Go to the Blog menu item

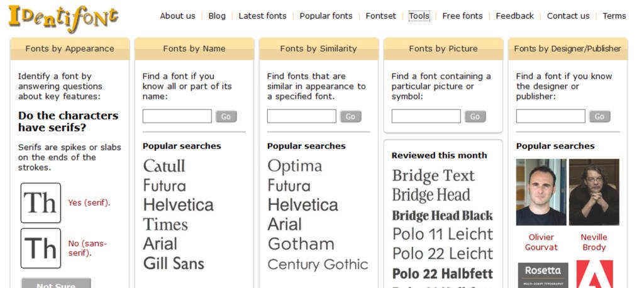[x=217, y=16]
